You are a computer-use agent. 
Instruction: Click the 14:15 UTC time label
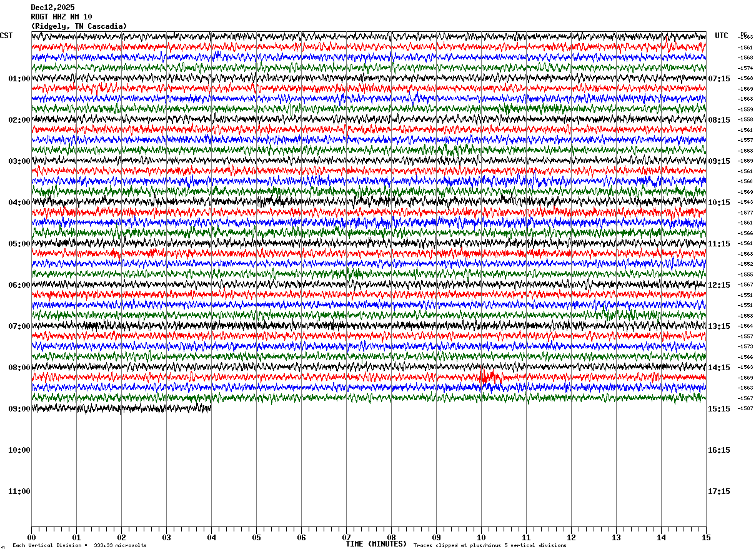719,368
